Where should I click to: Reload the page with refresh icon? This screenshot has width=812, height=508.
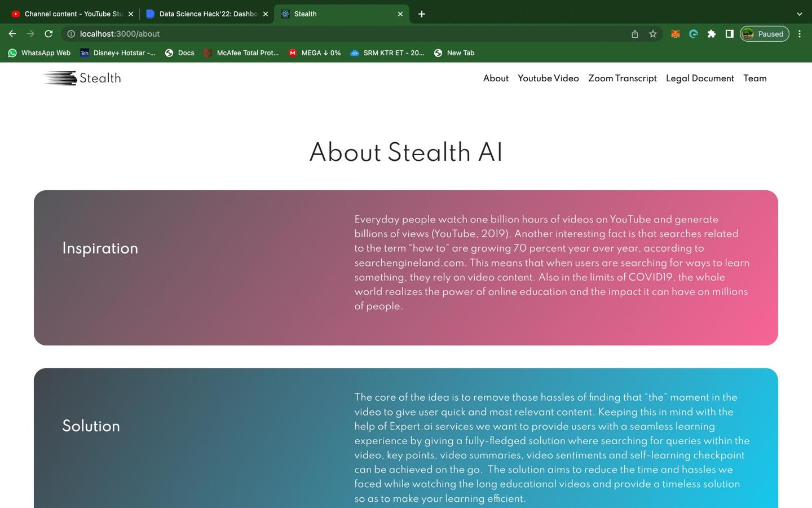48,34
